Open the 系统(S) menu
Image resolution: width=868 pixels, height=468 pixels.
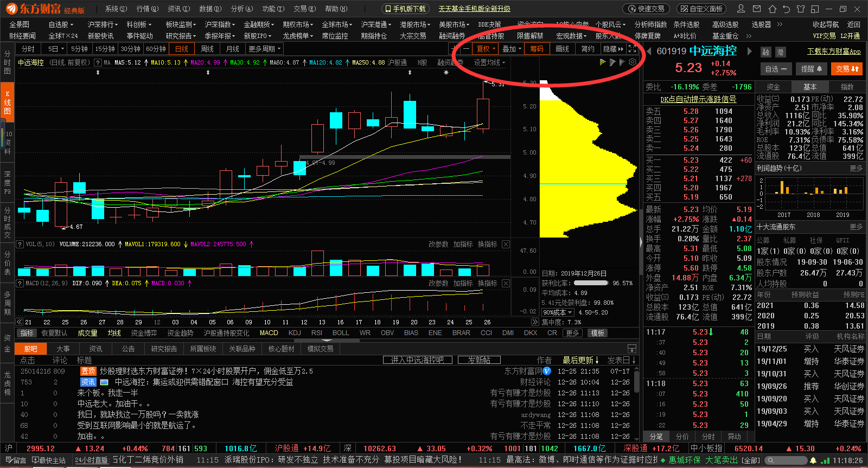[116, 9]
